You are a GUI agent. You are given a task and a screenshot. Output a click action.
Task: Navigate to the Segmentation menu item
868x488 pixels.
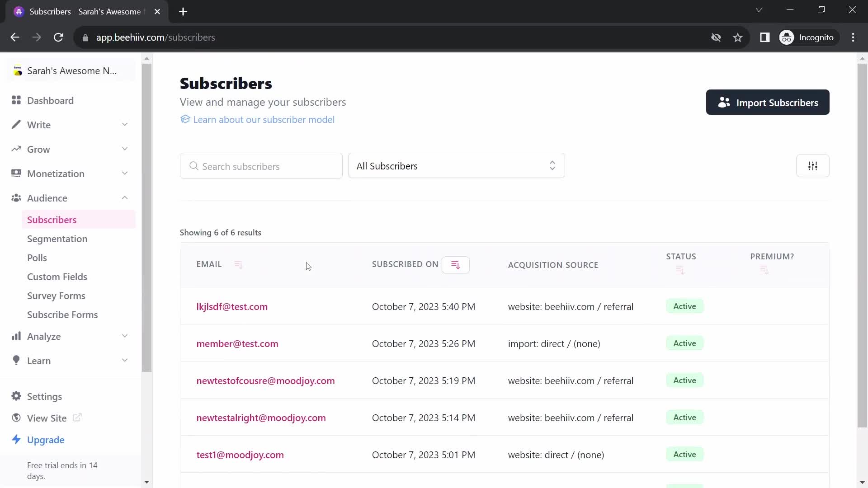point(57,239)
